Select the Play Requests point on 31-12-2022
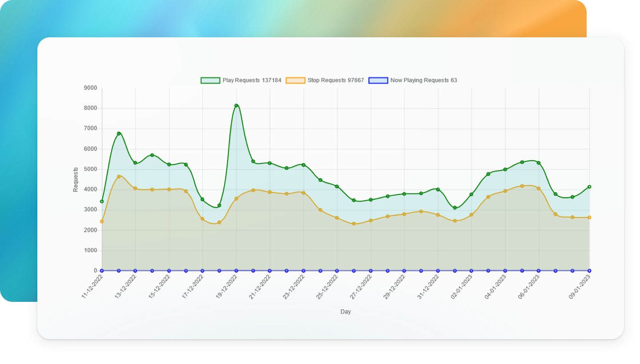Screen dimensions: 640x364 click(438, 190)
